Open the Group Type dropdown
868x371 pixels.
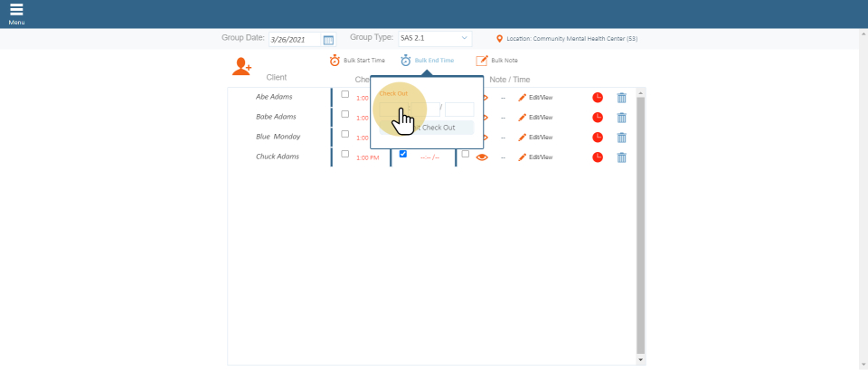click(x=434, y=39)
